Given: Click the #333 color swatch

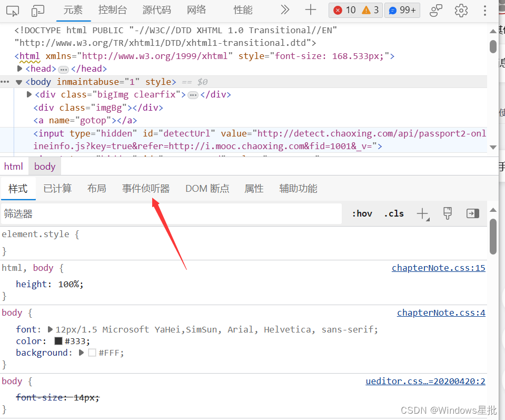Looking at the screenshot, I should tap(58, 341).
